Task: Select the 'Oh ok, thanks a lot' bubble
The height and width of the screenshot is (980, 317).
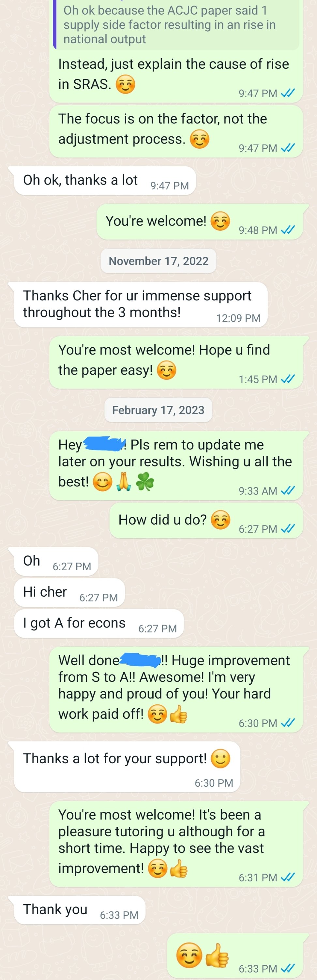Action: pyautogui.click(x=105, y=181)
